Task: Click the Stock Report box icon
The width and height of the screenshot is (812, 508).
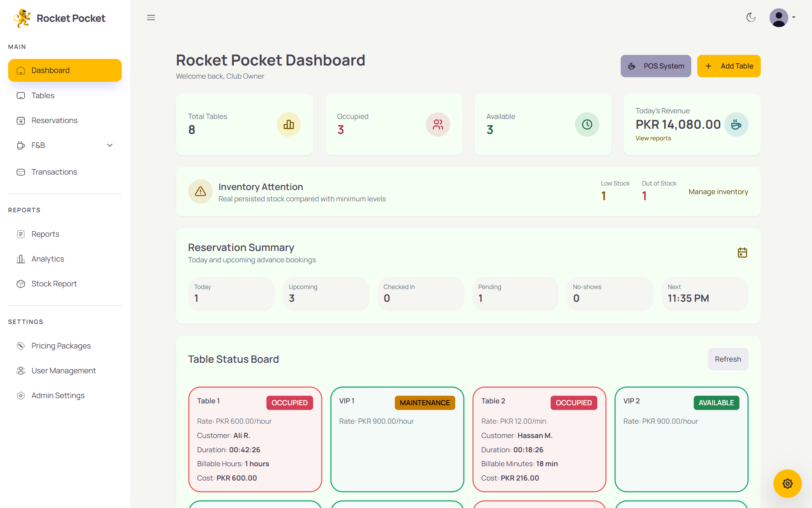Action: pyautogui.click(x=21, y=284)
